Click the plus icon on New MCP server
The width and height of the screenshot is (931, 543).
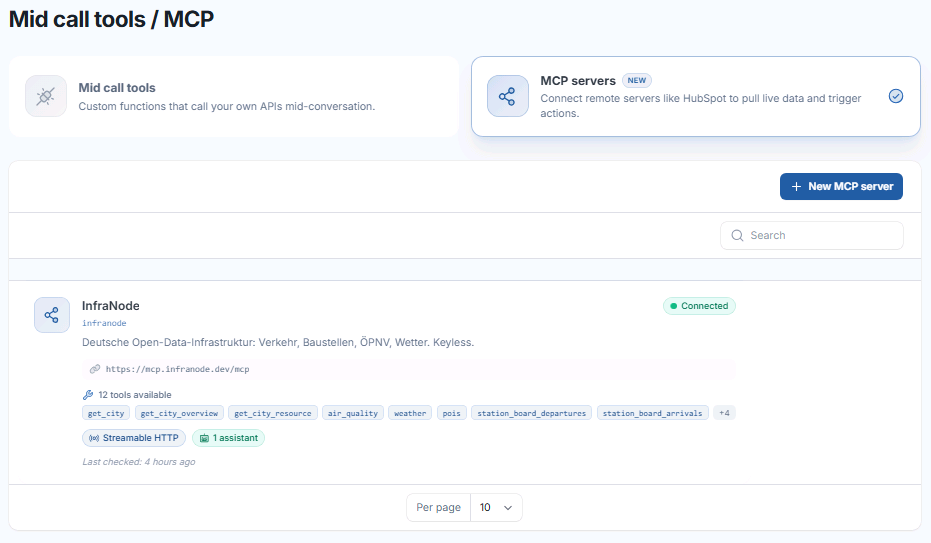click(796, 186)
